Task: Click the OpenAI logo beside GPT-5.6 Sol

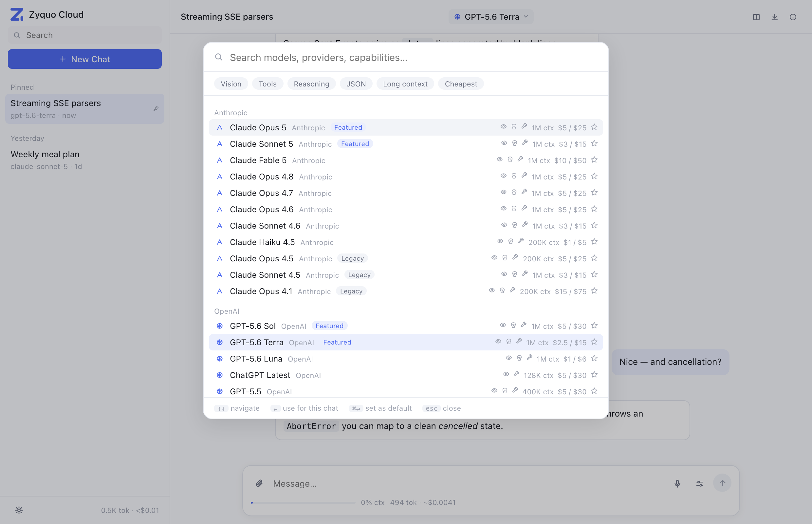Action: tap(220, 326)
